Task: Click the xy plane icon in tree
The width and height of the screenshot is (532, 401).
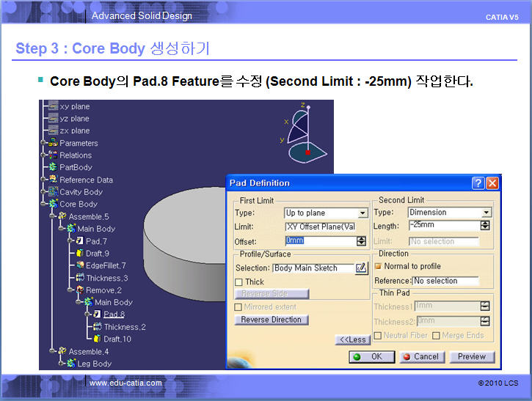Action: click(x=53, y=106)
